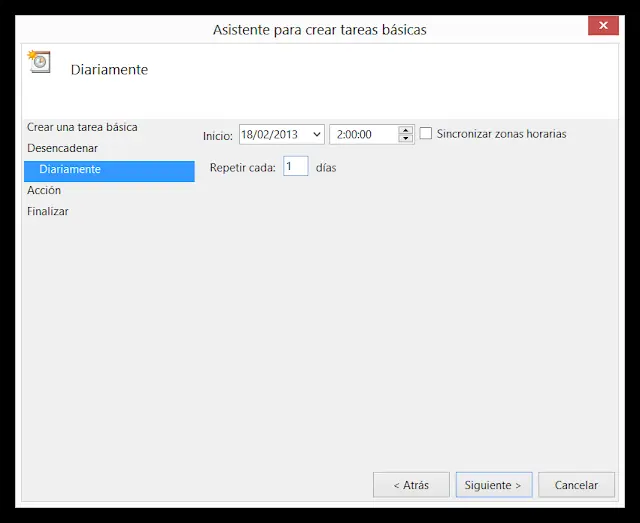Increase start time with up spinner arrow
Image resolution: width=640 pixels, height=523 pixels.
tap(405, 130)
